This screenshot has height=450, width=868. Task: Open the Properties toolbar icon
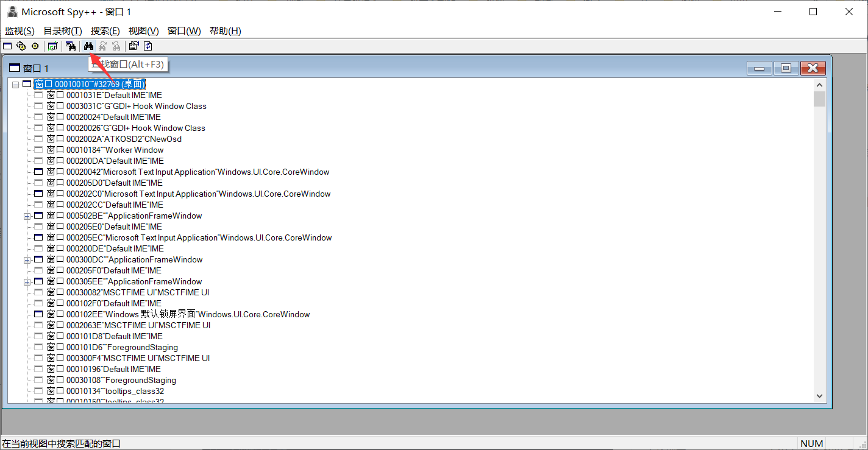pos(133,46)
